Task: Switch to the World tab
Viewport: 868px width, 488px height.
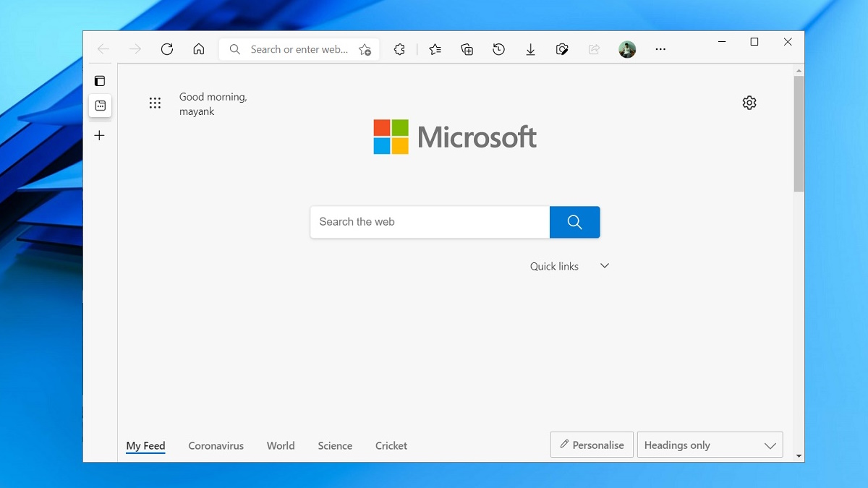Action: point(281,445)
